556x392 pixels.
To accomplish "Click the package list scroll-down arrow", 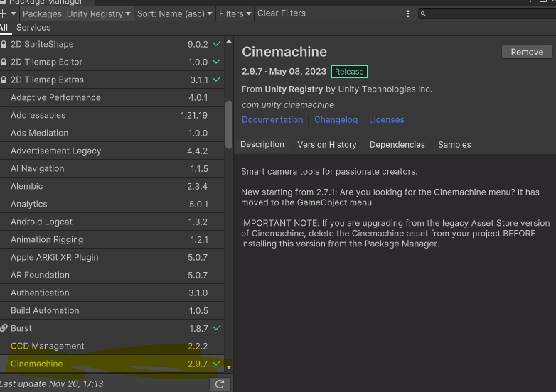I will click(x=229, y=367).
